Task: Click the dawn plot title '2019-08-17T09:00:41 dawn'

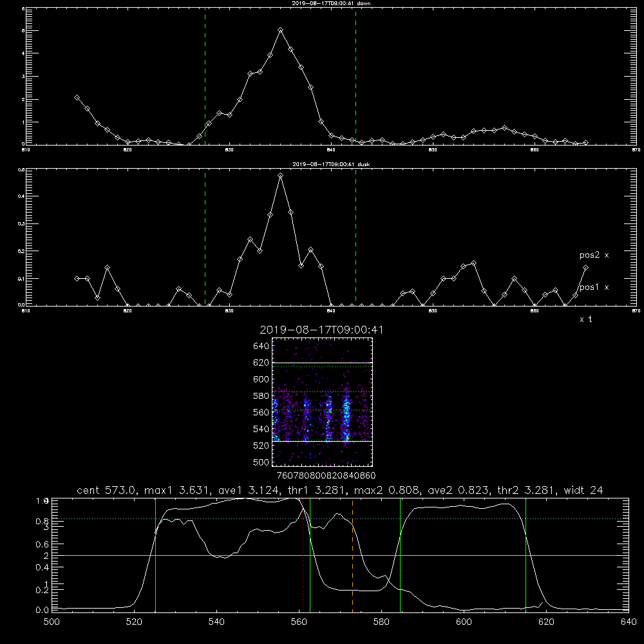Action: point(331,3)
